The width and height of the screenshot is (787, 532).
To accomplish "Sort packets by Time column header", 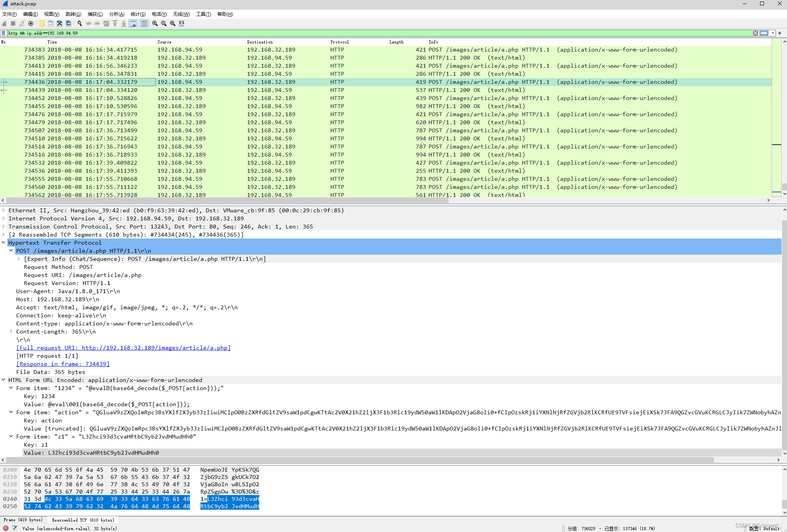I will 101,42.
